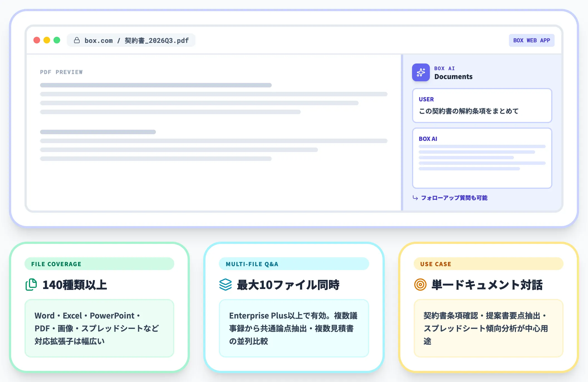
Task: Click the file copy icon beside 140種類以上
Action: [31, 285]
